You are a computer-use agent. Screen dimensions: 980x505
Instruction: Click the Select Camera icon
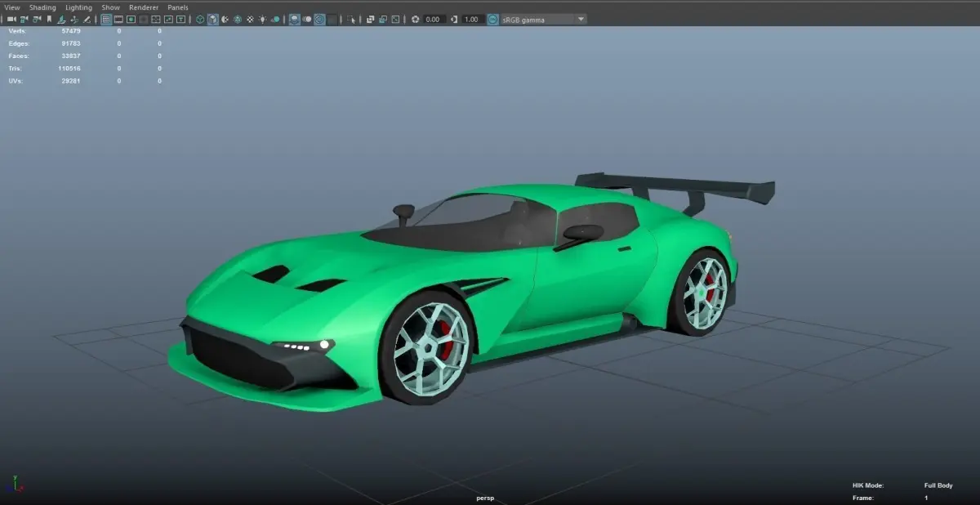(11, 19)
